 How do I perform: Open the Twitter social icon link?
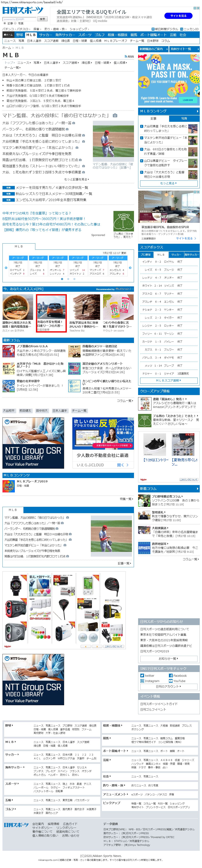(x=142, y=675)
